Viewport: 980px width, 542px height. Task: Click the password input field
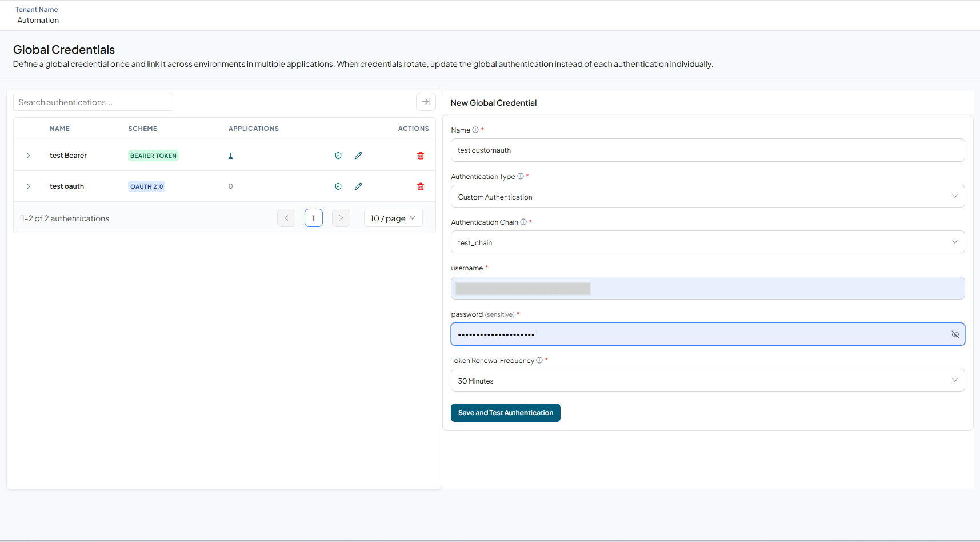pos(707,334)
